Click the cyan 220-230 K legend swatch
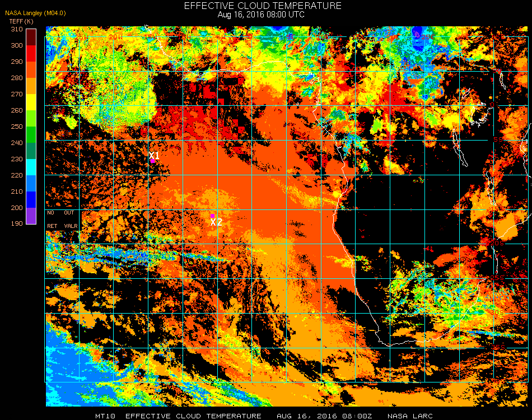This screenshot has height=420, width=532. [x=31, y=167]
